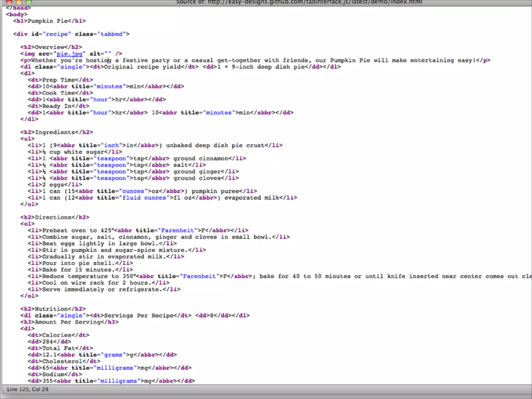Click the first "Farenheit" title in Preheat line
This screenshot has width=532, height=399.
178,230
